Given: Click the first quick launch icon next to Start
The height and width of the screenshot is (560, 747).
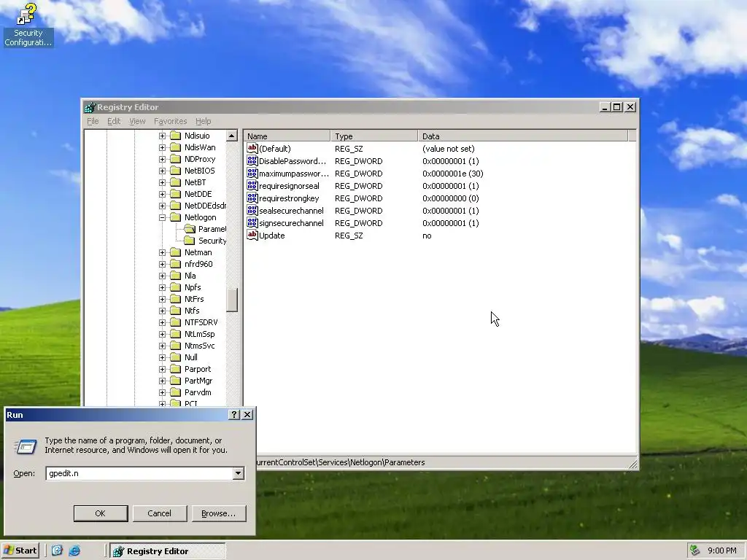Looking at the screenshot, I should pos(57,551).
